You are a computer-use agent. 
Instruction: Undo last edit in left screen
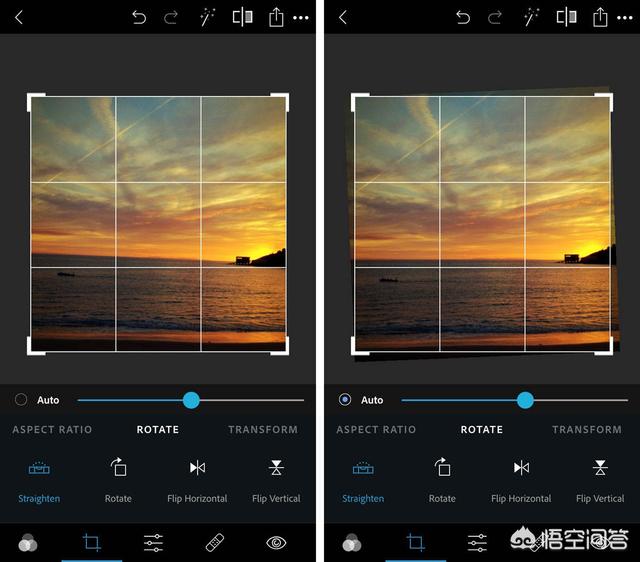(139, 18)
